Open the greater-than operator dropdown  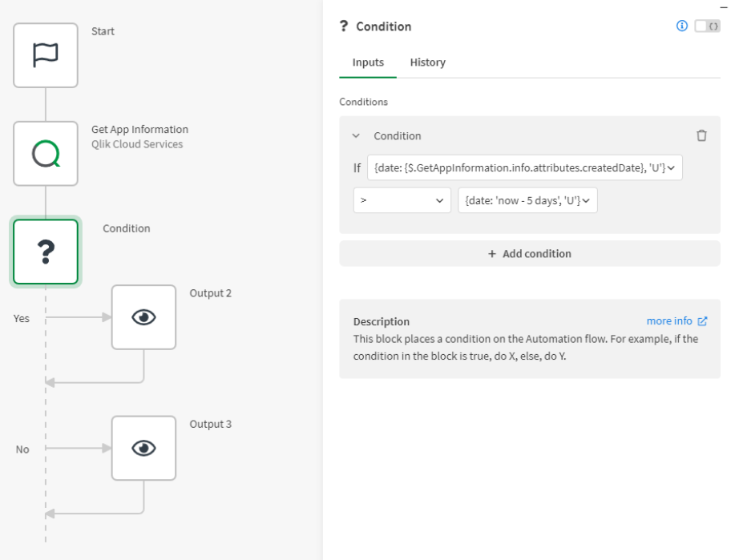402,200
